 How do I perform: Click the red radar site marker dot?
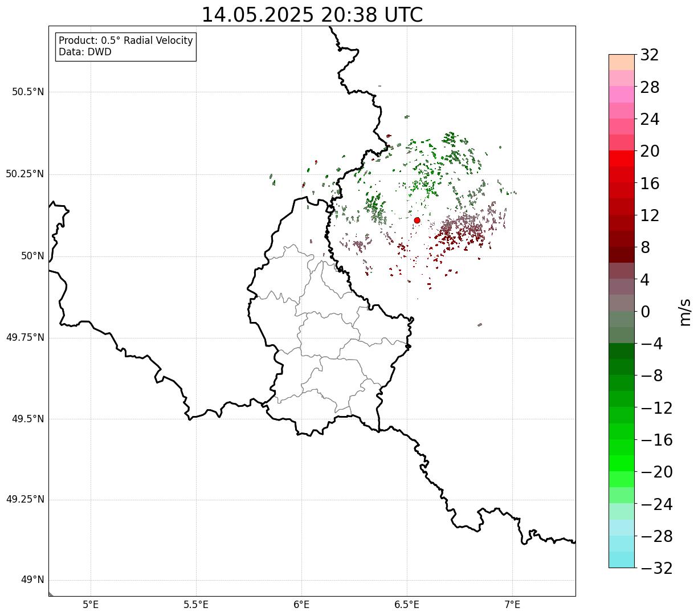coord(417,220)
